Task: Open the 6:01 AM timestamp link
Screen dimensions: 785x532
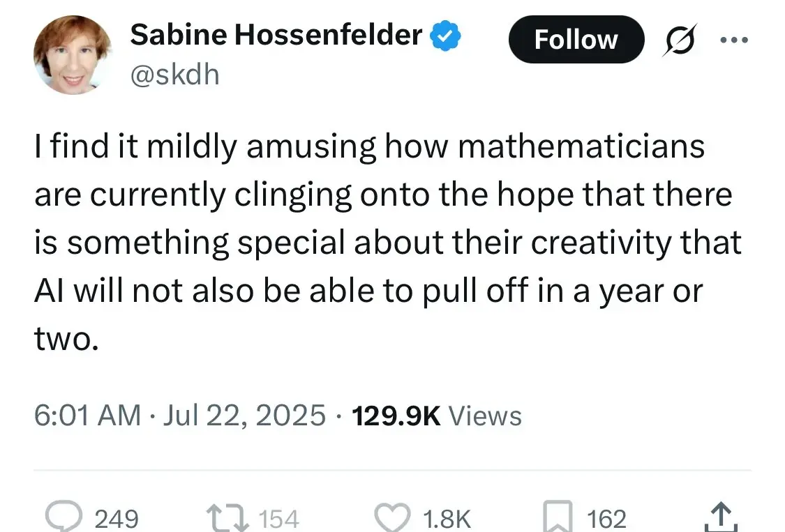Action: pos(88,416)
